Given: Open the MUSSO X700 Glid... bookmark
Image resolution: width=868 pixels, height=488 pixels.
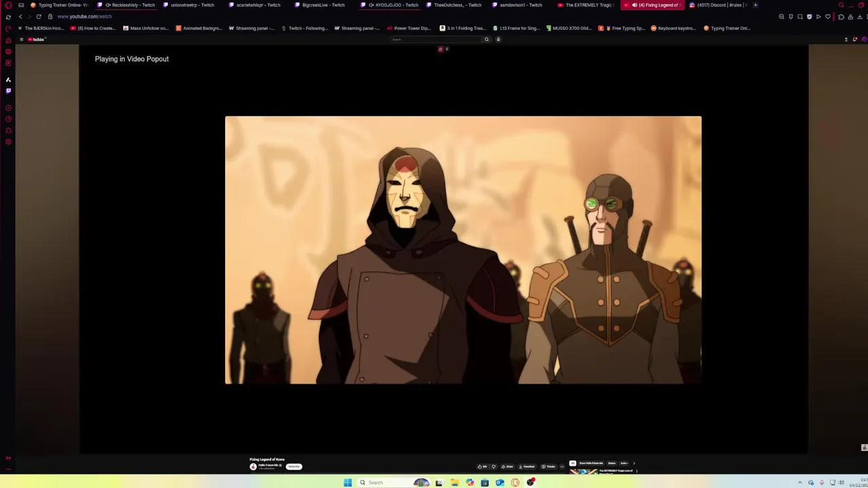Looking at the screenshot, I should [x=568, y=28].
